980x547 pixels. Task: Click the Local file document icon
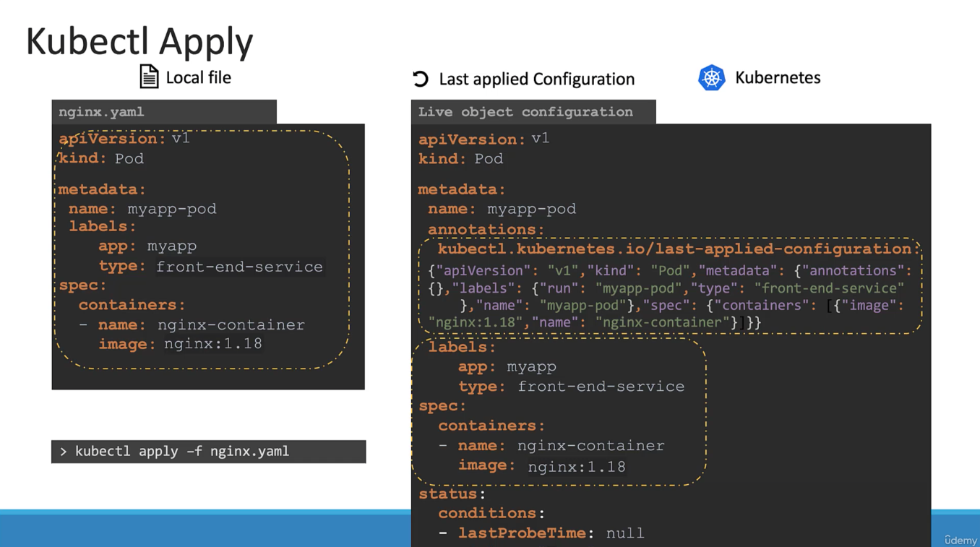pos(149,77)
